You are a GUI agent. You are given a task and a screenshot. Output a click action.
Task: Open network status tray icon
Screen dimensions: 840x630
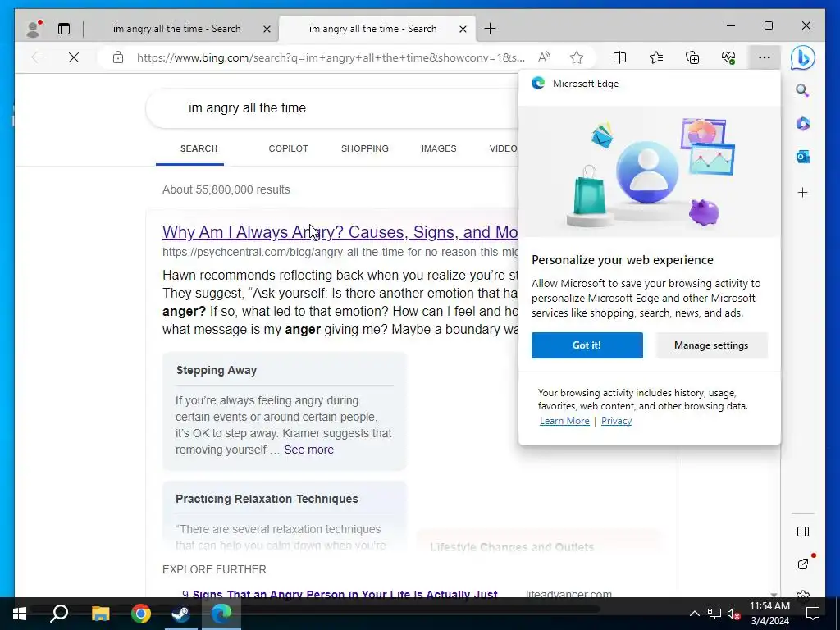714,614
